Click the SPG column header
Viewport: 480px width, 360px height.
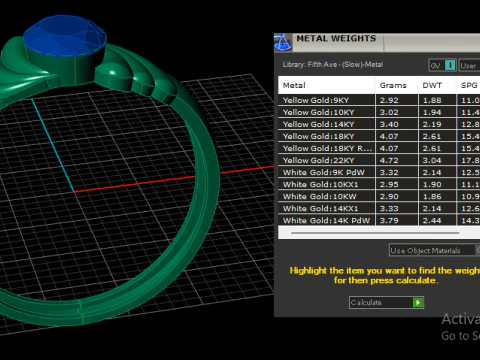pos(468,85)
